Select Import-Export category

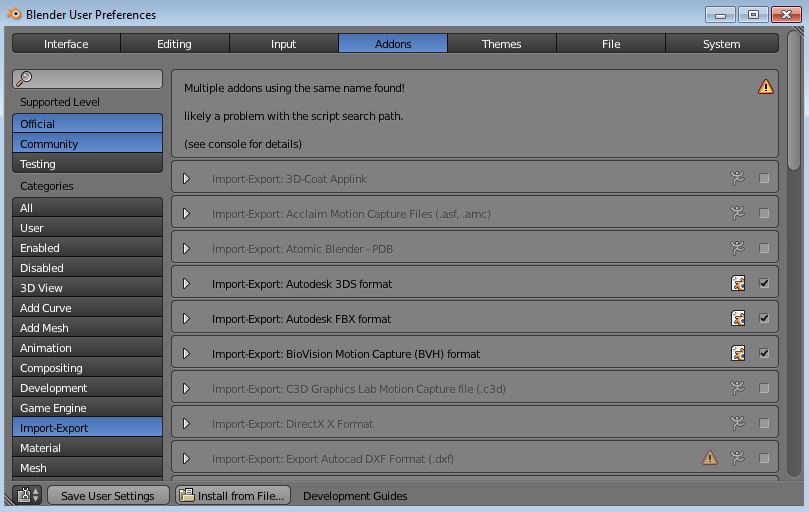pyautogui.click(x=87, y=428)
